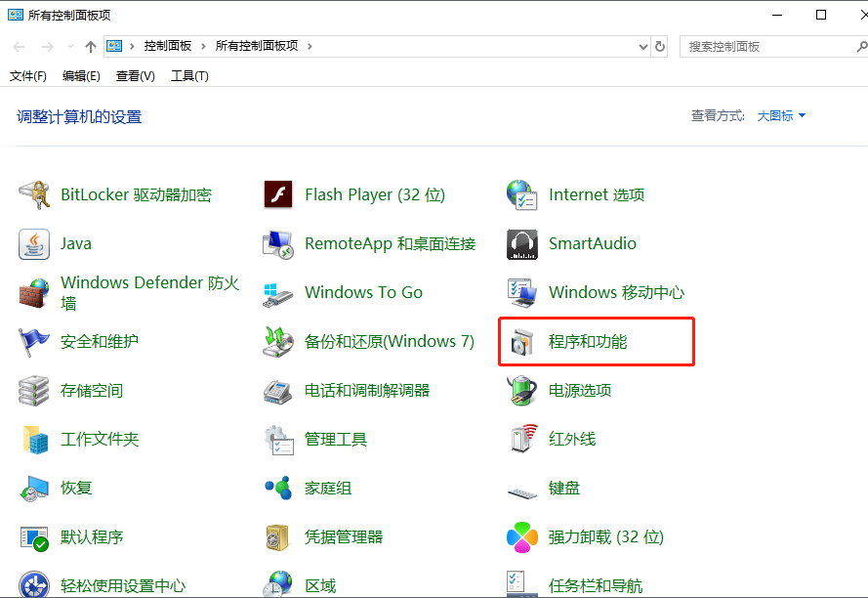Click the window title bar control panel icon

[15, 15]
